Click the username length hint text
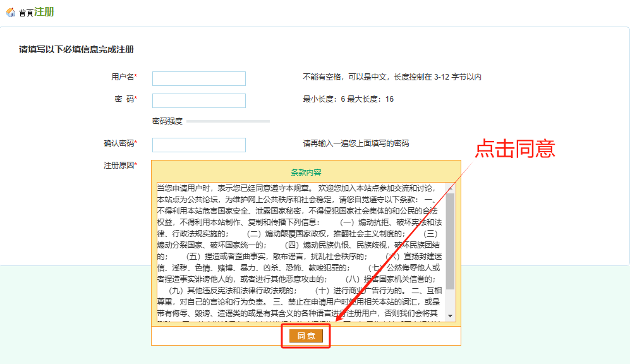The image size is (630, 364). coord(392,77)
